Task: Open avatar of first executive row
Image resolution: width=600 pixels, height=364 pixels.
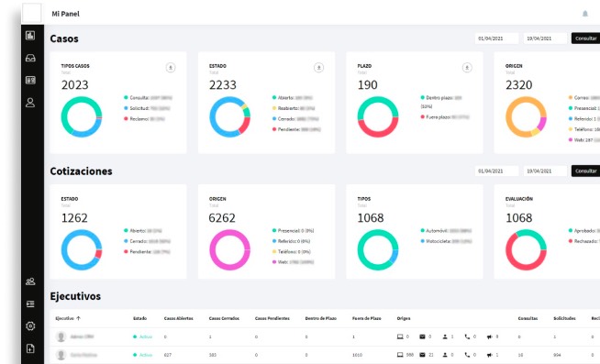Action: click(61, 336)
